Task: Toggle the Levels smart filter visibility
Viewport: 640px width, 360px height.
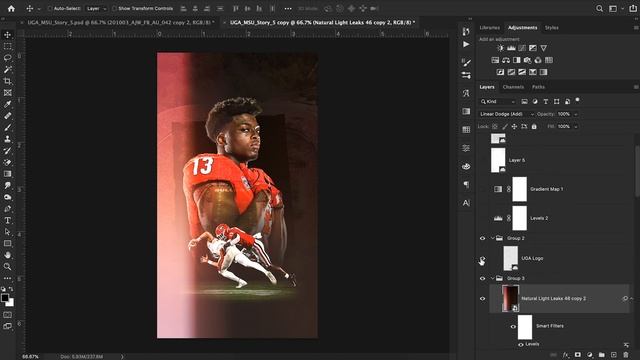Action: pos(520,344)
